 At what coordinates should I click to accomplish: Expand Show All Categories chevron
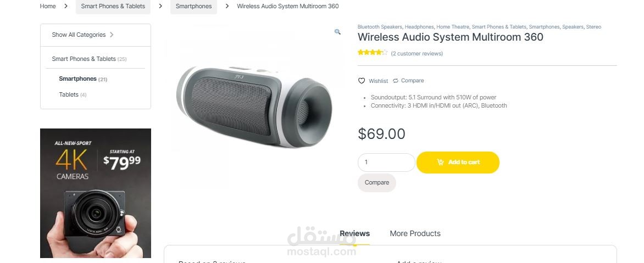point(112,35)
